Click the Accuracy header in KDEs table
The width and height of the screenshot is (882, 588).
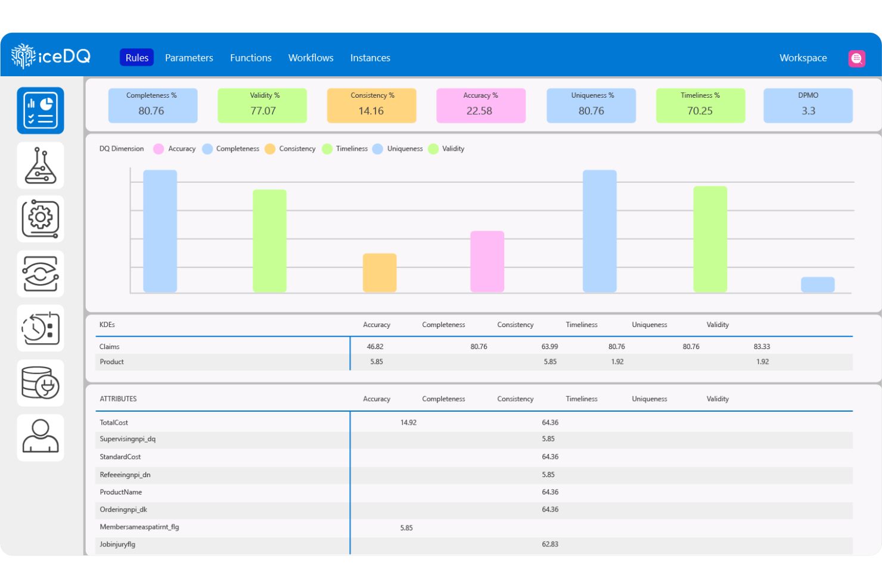click(377, 325)
